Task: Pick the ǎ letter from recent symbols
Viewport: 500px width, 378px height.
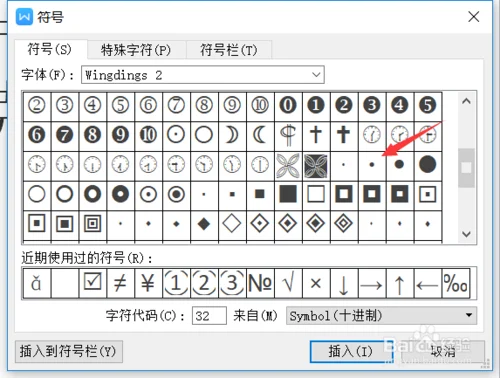Action: (x=37, y=283)
